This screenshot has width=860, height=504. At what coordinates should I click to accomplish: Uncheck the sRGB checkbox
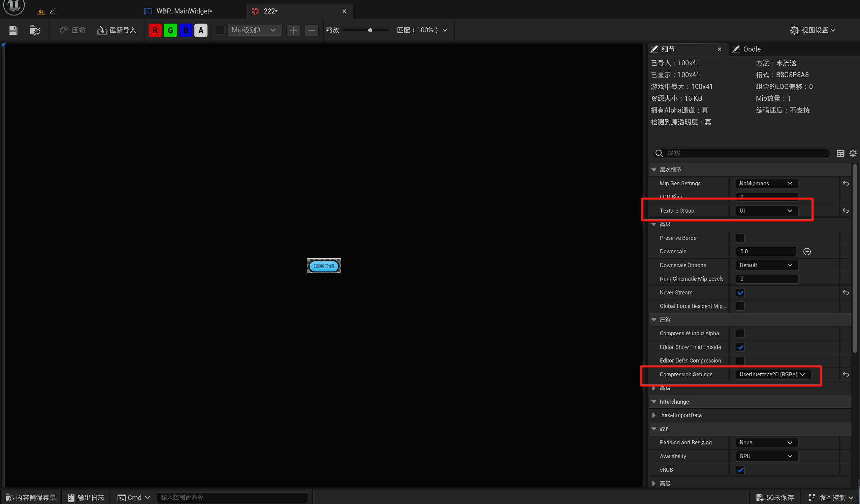click(740, 470)
